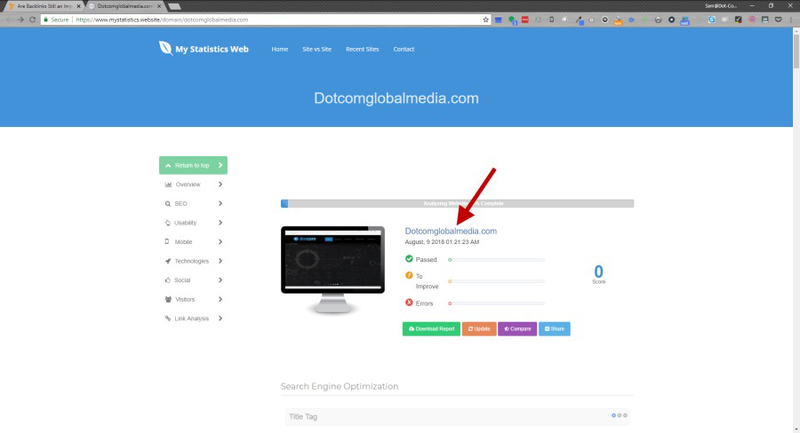800x433 pixels.
Task: Click the green Passed checkmark icon
Action: click(408, 259)
